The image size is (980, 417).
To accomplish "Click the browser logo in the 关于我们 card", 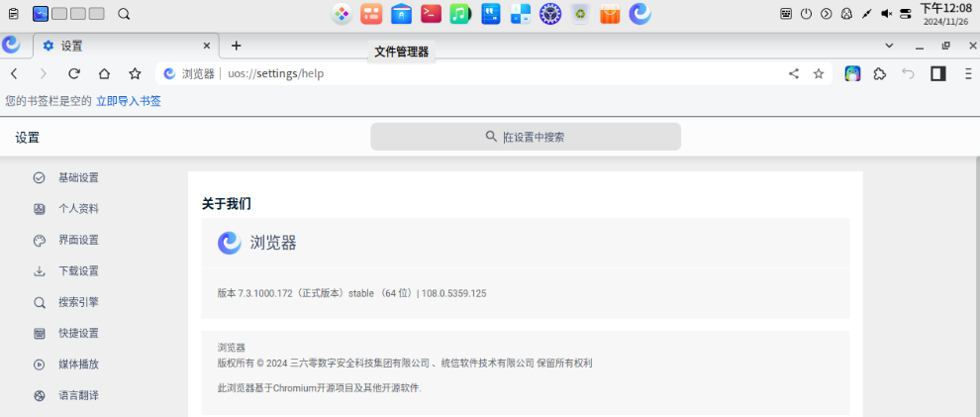I will 230,243.
